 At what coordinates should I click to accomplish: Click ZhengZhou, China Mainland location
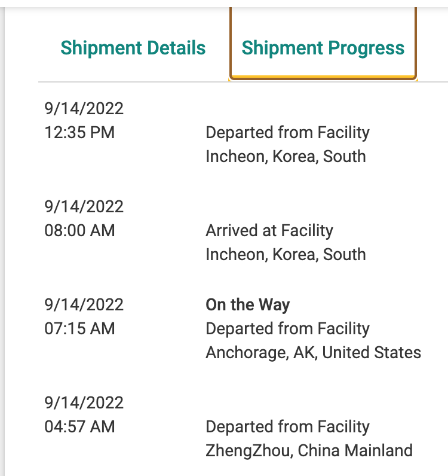pyautogui.click(x=309, y=450)
